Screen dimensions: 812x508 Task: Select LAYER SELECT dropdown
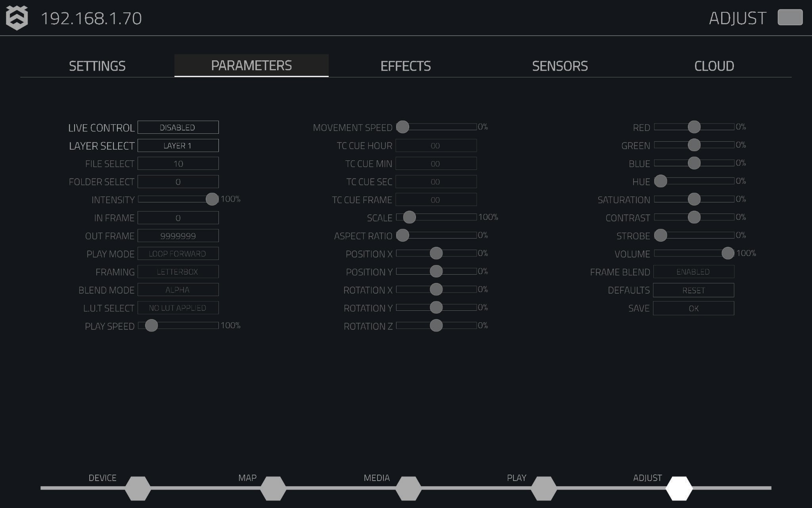tap(178, 145)
